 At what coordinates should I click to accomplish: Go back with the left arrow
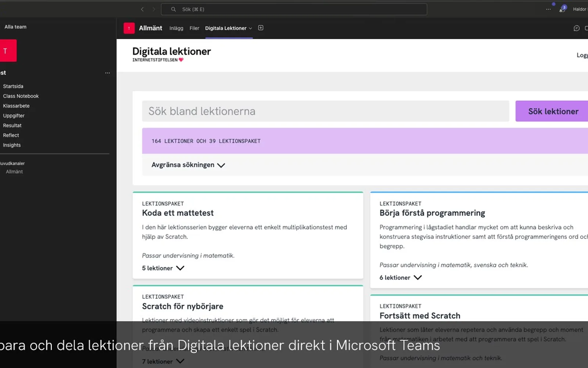point(142,9)
